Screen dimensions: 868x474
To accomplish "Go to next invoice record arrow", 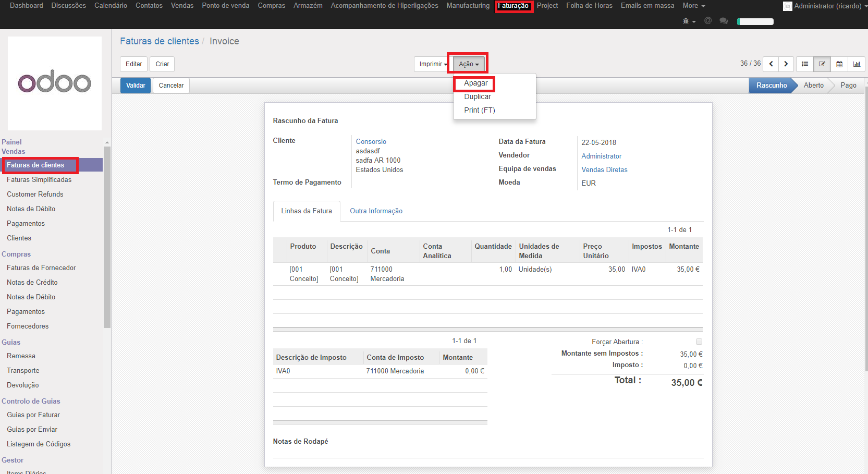I will 786,64.
